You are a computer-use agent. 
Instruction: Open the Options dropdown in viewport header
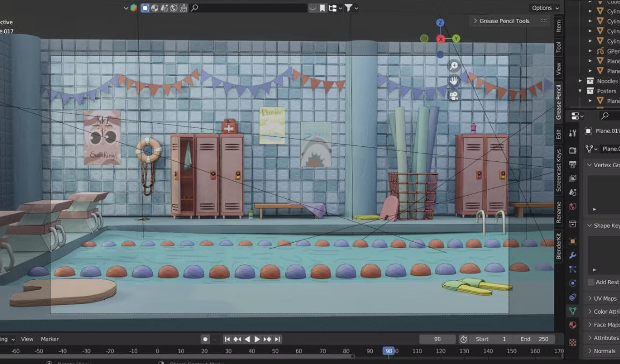[545, 8]
